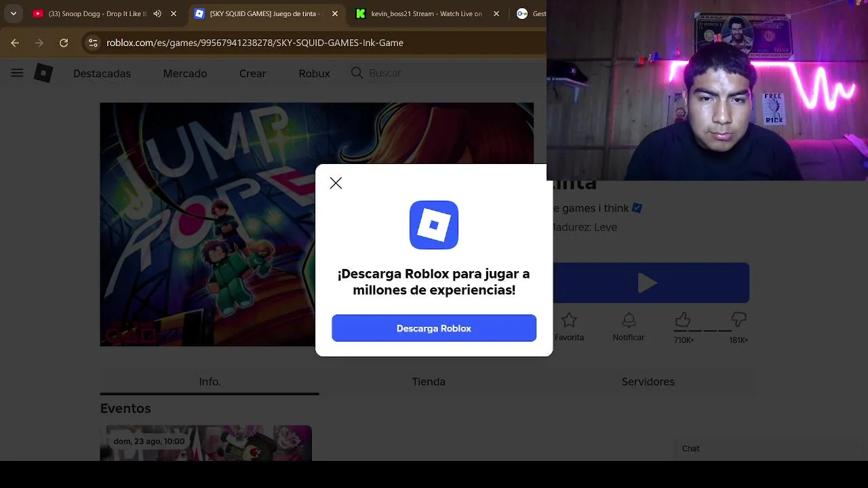Viewport: 868px width, 488px height.
Task: Click the browser forward arrow
Action: click(39, 43)
